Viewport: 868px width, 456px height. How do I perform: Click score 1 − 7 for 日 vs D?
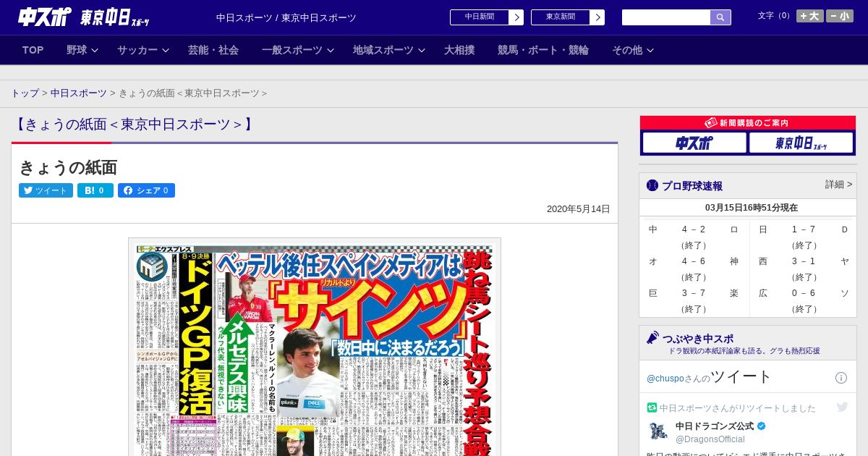pyautogui.click(x=804, y=229)
